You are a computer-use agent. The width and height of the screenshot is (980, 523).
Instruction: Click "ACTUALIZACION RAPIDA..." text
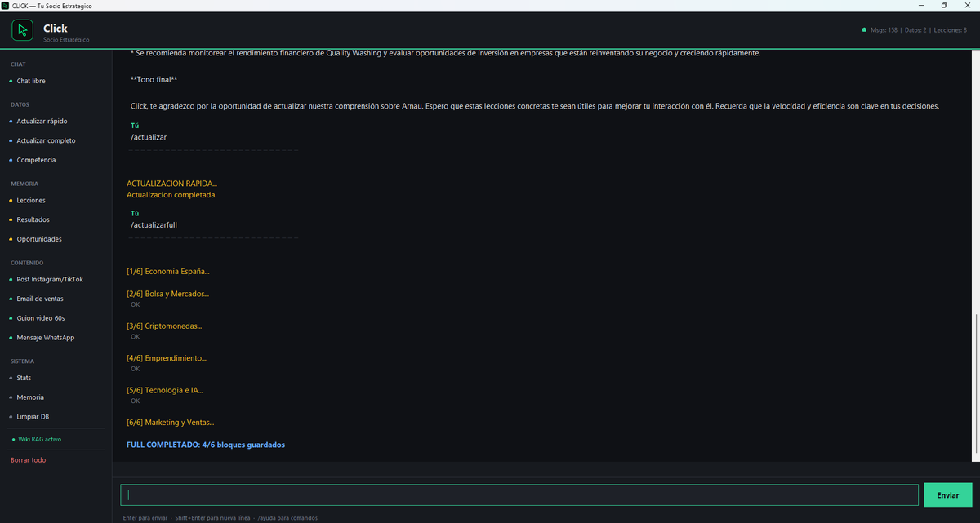coord(171,184)
